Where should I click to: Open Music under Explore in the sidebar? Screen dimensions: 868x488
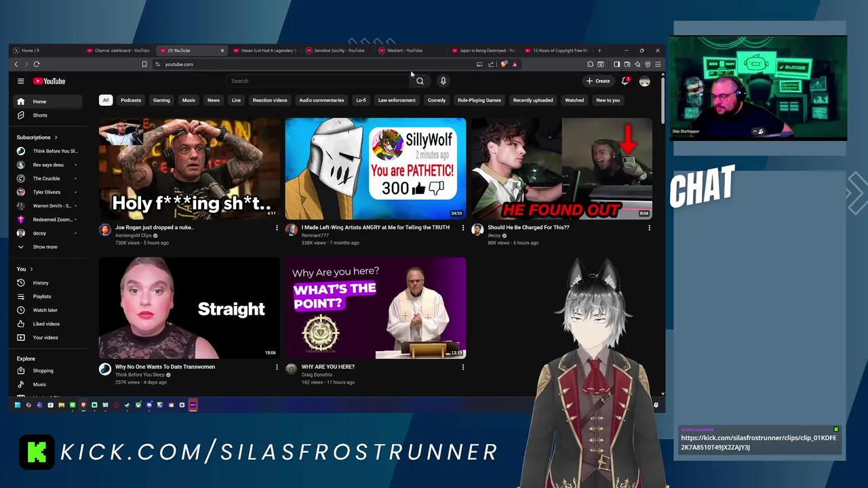[x=47, y=384]
